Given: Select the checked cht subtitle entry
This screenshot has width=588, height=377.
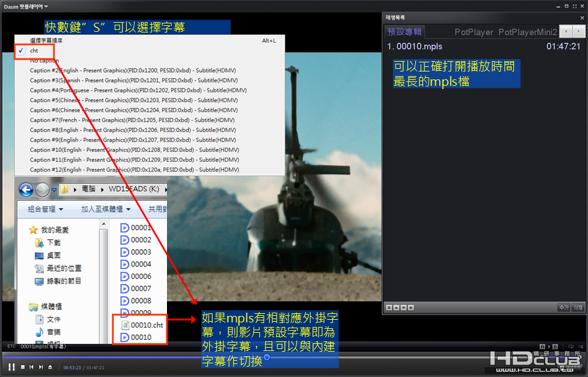Looking at the screenshot, I should click(149, 51).
